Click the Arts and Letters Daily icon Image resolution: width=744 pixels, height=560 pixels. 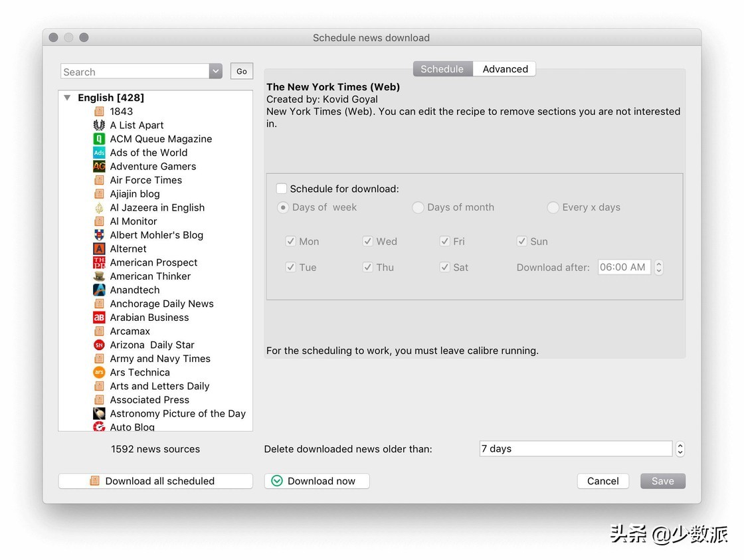(x=99, y=387)
